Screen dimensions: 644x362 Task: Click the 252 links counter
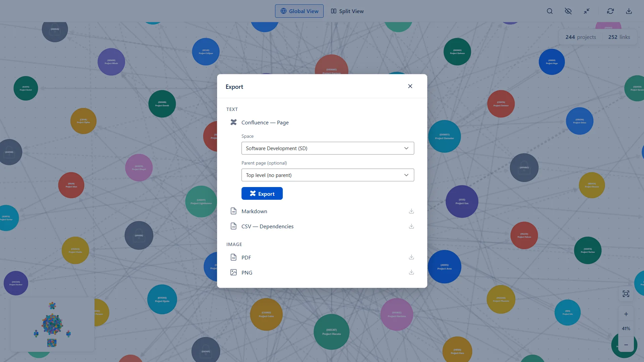pyautogui.click(x=619, y=37)
